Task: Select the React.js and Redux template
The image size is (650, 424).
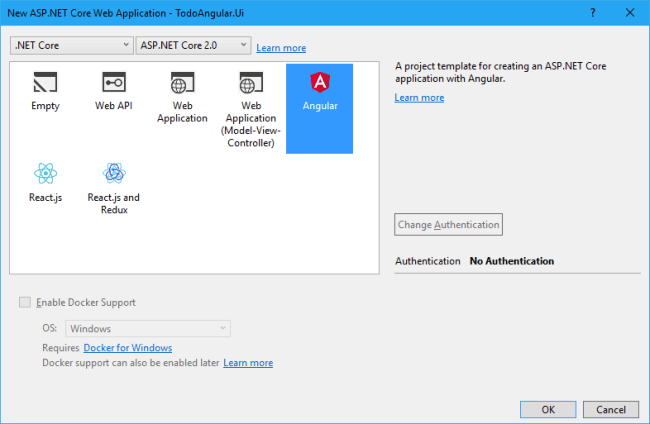Action: [114, 189]
